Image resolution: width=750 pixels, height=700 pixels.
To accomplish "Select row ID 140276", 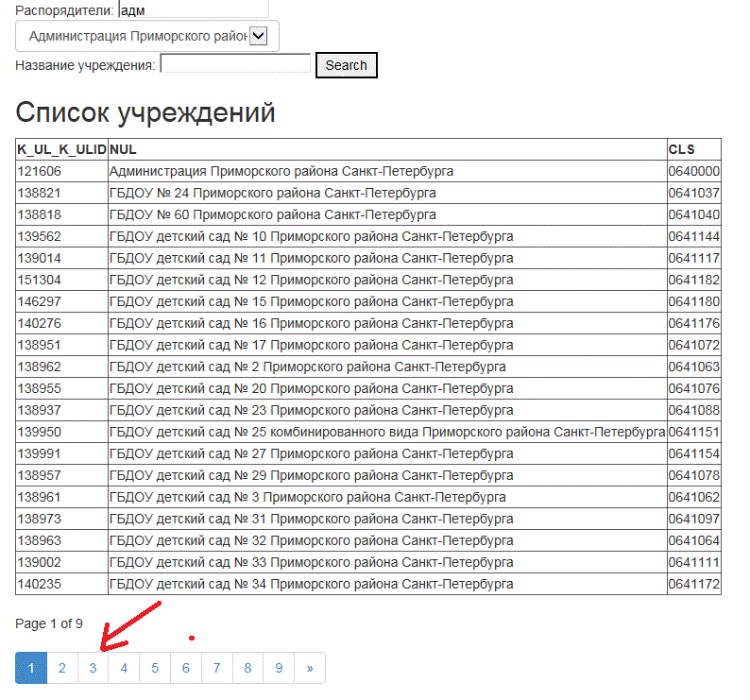I will (61, 323).
